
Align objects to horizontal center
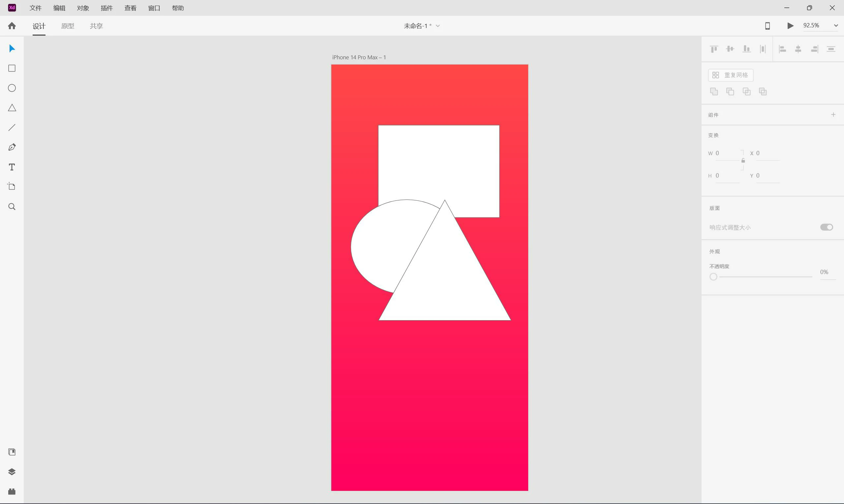click(798, 49)
